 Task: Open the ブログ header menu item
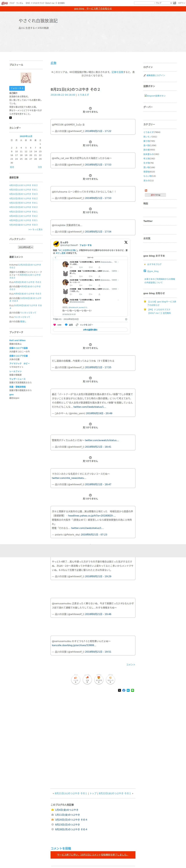(x=12, y=3)
